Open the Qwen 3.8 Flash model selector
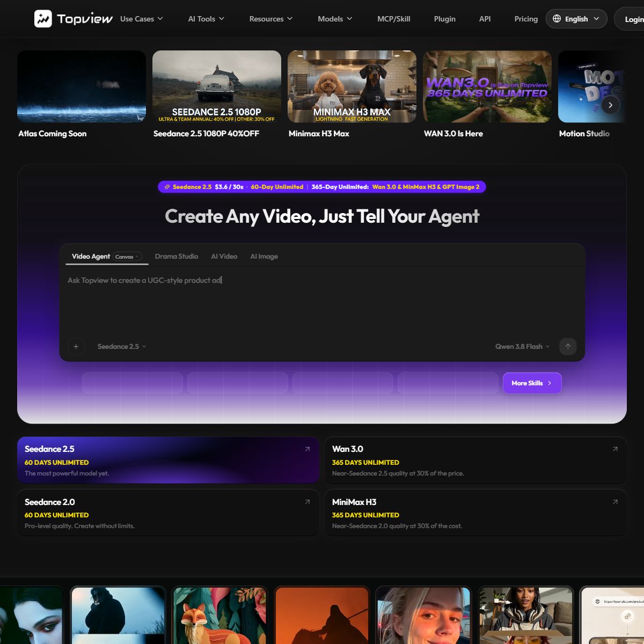The width and height of the screenshot is (644, 644). click(x=522, y=347)
